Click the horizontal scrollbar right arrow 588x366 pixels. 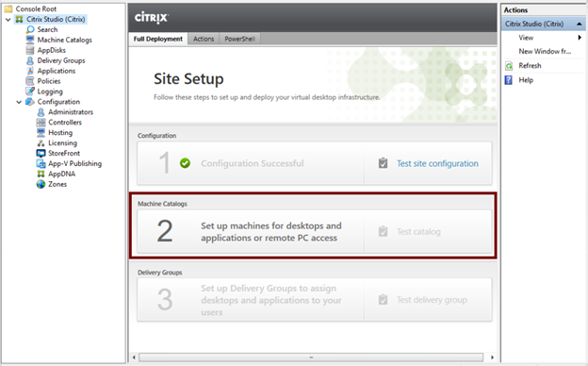click(x=492, y=358)
